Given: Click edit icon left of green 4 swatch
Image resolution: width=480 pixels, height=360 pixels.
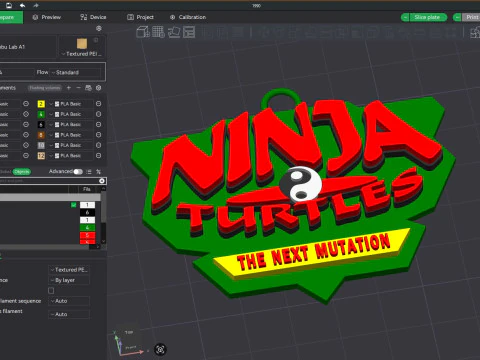Looking at the screenshot, I should click(26, 114).
